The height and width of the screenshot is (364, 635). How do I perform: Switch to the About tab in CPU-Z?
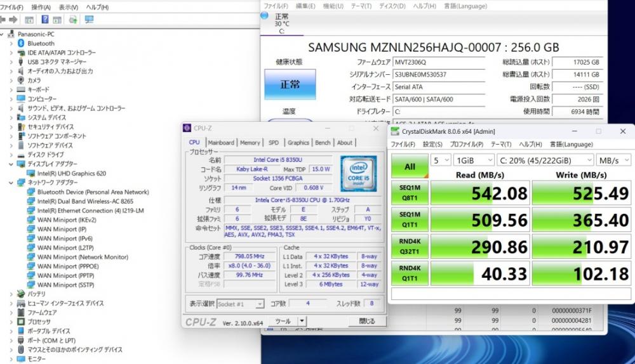tap(345, 142)
